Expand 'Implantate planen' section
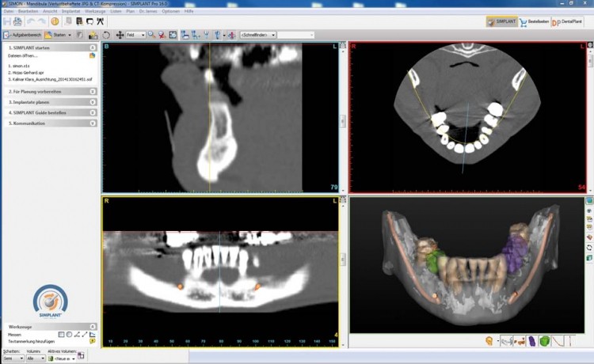Image resolution: width=594 pixels, height=364 pixels. coord(51,102)
